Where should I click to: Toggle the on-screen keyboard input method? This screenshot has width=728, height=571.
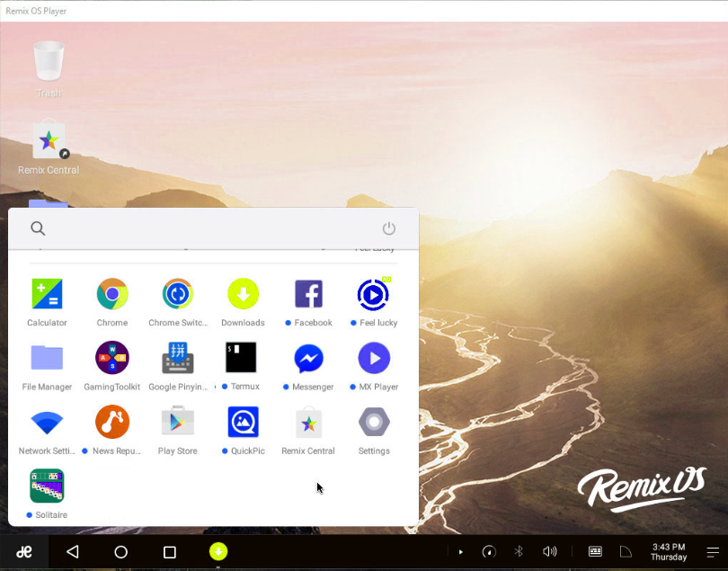click(595, 551)
